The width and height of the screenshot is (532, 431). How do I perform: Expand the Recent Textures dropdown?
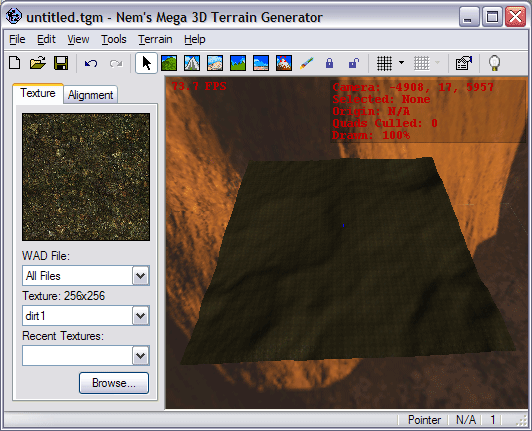[141, 356]
